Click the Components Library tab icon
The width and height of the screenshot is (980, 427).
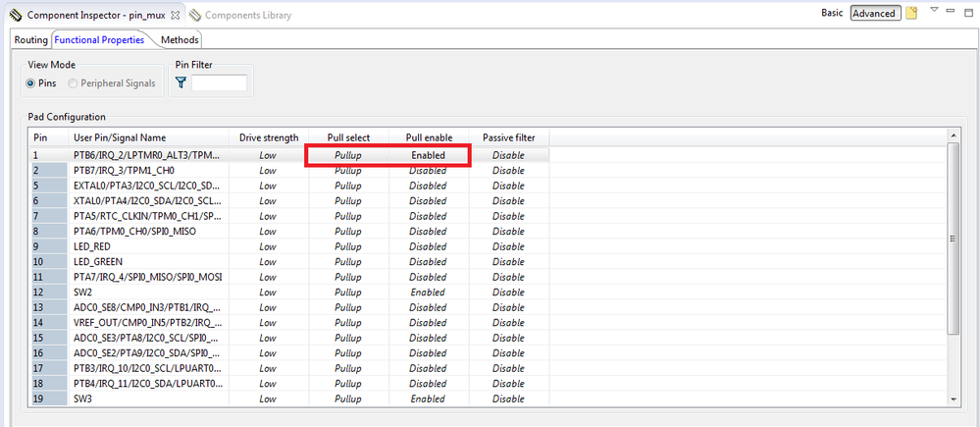[x=195, y=15]
